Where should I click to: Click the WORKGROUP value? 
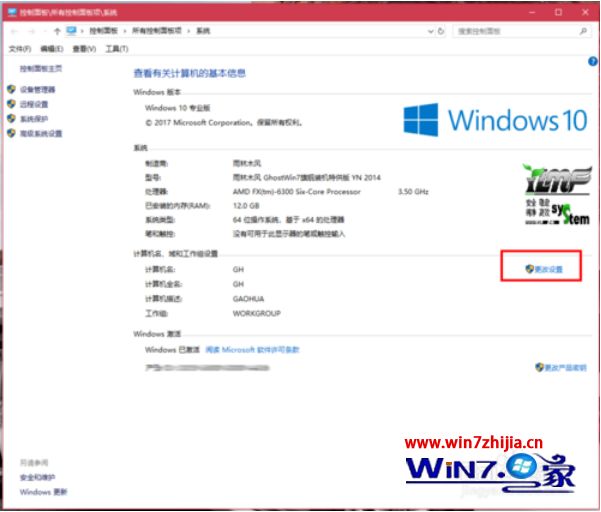coord(257,313)
